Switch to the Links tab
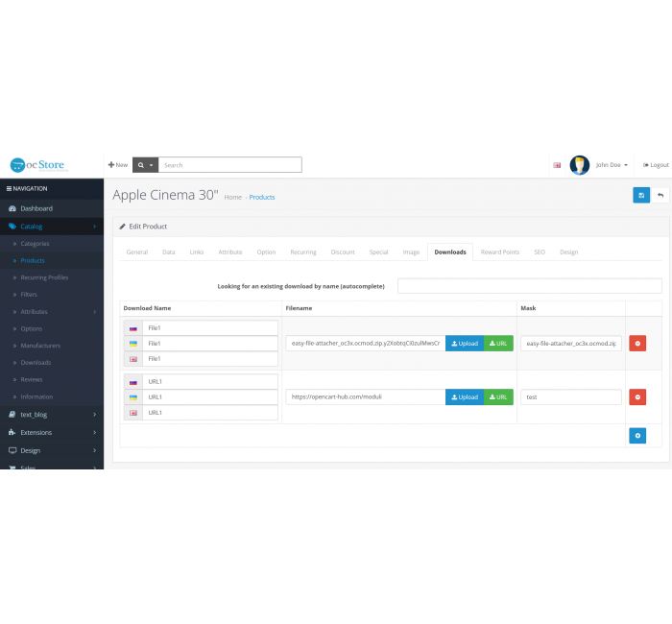 197,252
